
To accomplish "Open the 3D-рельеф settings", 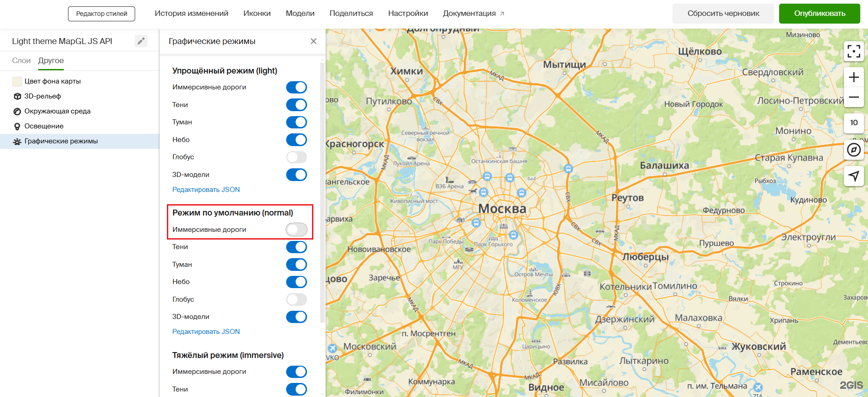I will [43, 96].
